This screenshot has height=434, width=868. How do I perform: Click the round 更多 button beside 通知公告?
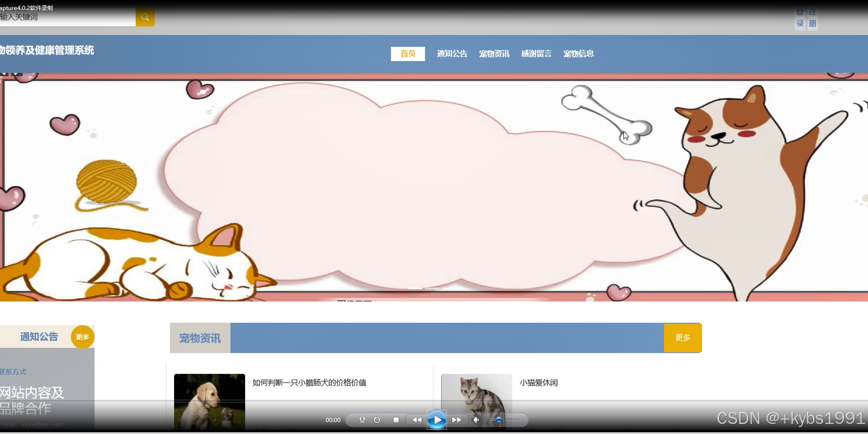[83, 337]
